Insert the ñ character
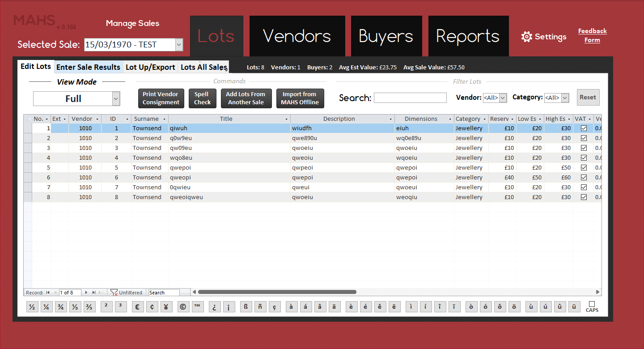The image size is (644, 349). (260, 307)
